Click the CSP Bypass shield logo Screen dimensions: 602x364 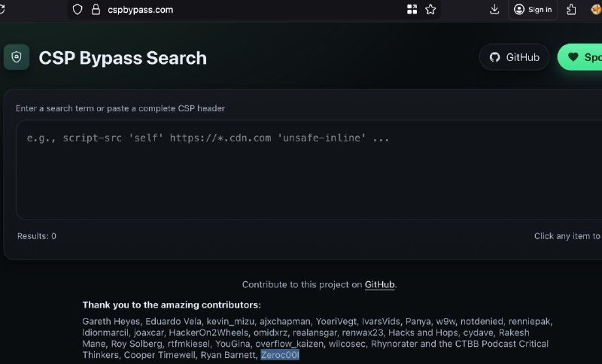coord(17,57)
